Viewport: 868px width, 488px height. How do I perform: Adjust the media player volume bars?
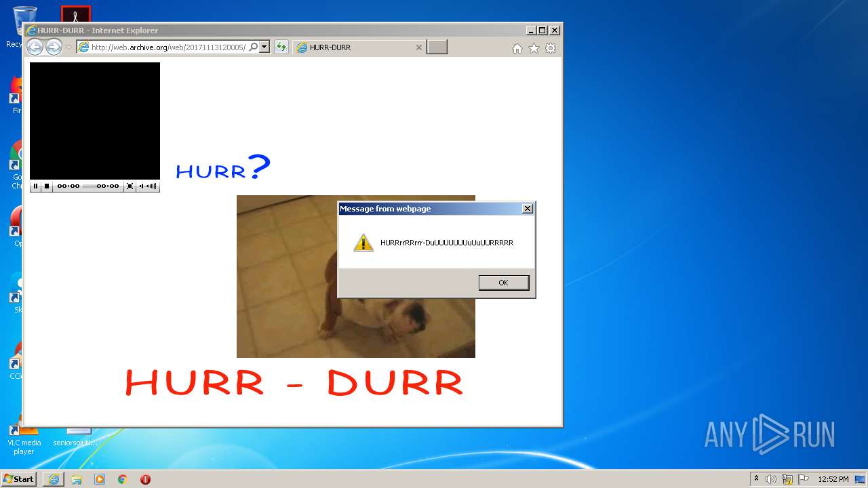(x=149, y=186)
